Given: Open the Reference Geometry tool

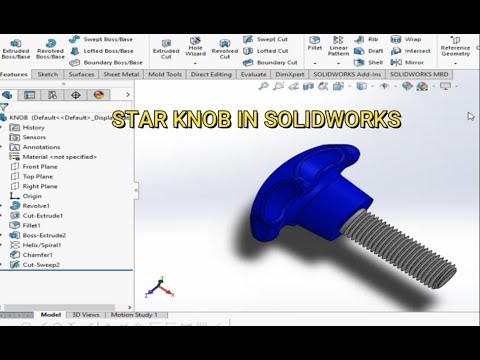Looking at the screenshot, I should point(455,46).
